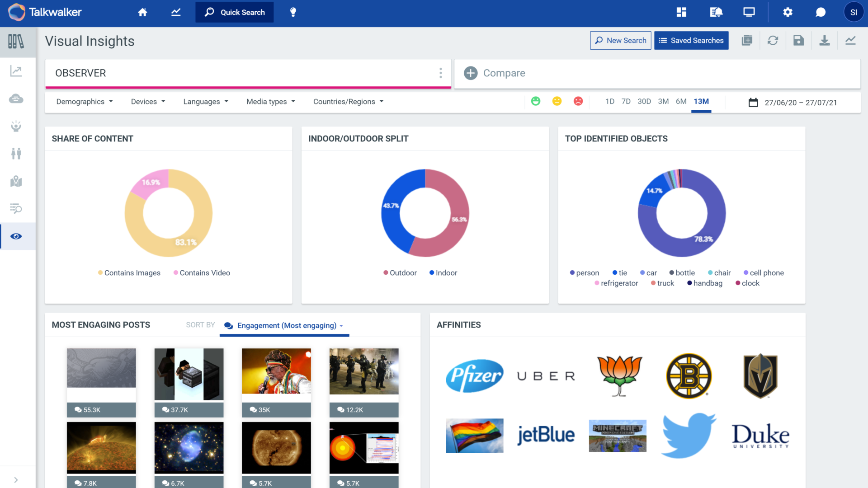Open the Engagement sort by dropdown

point(284,326)
